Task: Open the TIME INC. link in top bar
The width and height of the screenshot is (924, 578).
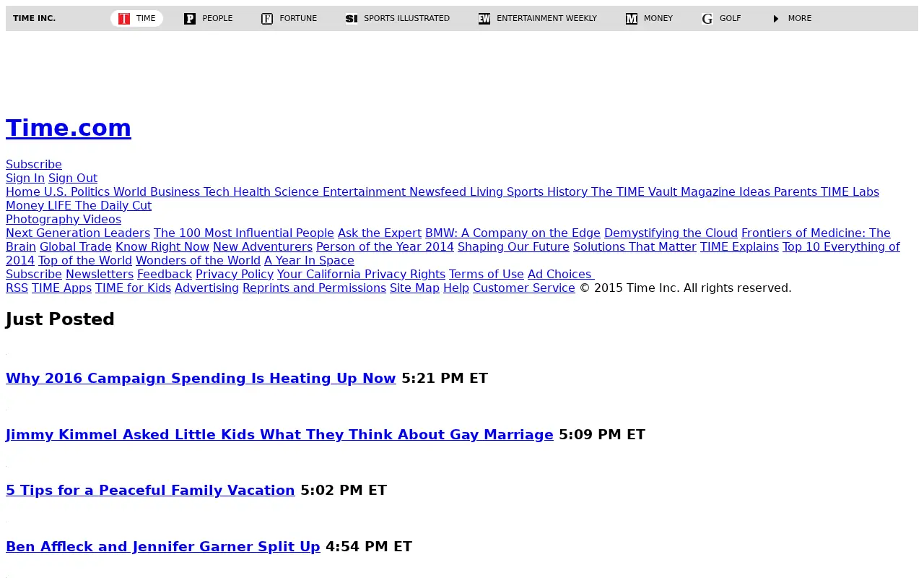Action: click(x=34, y=19)
